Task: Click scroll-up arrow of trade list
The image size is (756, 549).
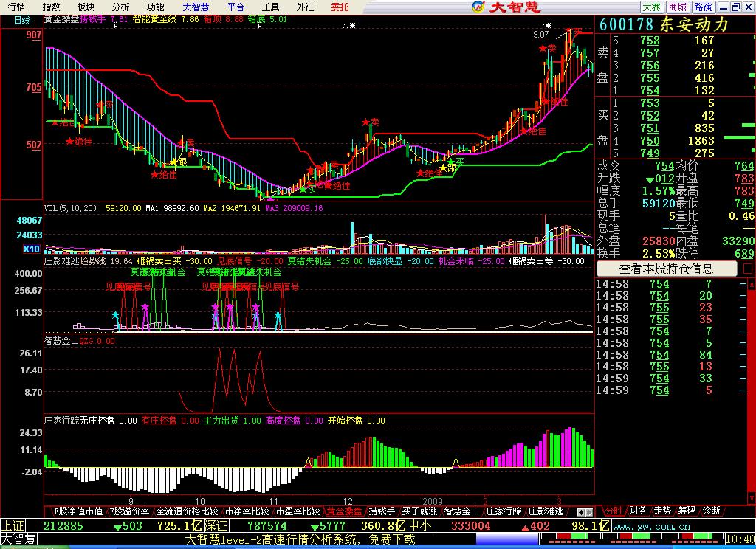Action: click(751, 284)
